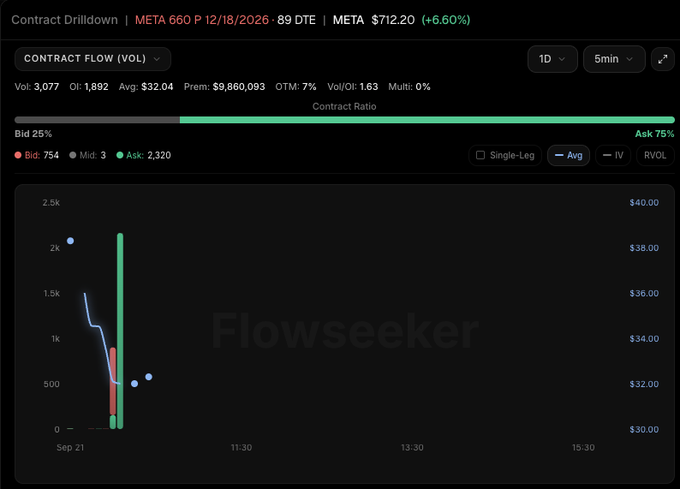Click the Avg: $32.04 stat
The image size is (680, 489).
point(146,87)
